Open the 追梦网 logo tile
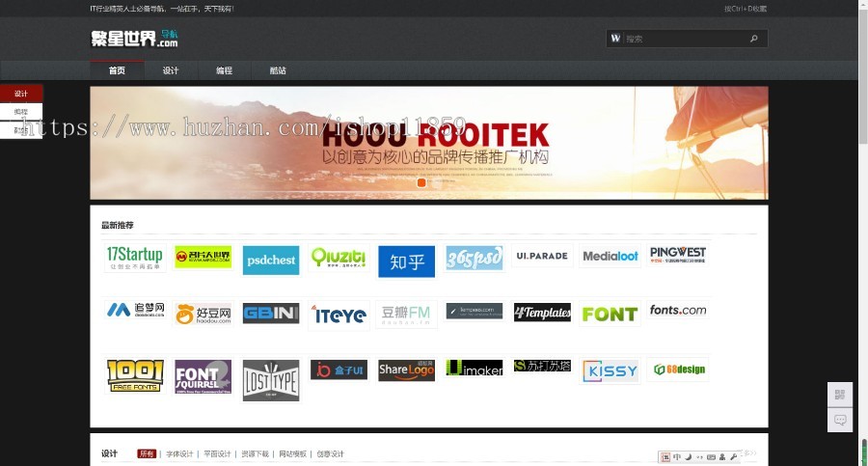This screenshot has height=466, width=868. 135,310
